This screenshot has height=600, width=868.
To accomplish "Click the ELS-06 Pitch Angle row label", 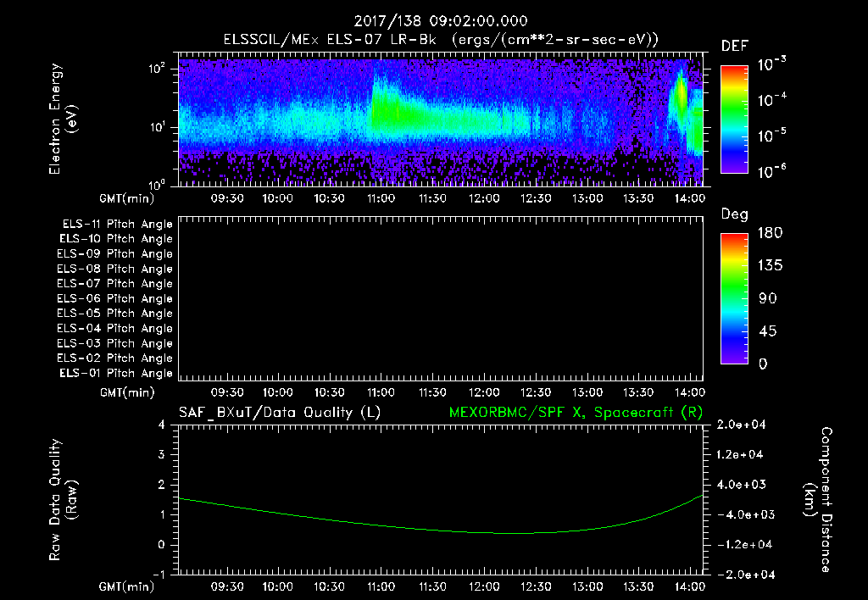I will point(114,299).
